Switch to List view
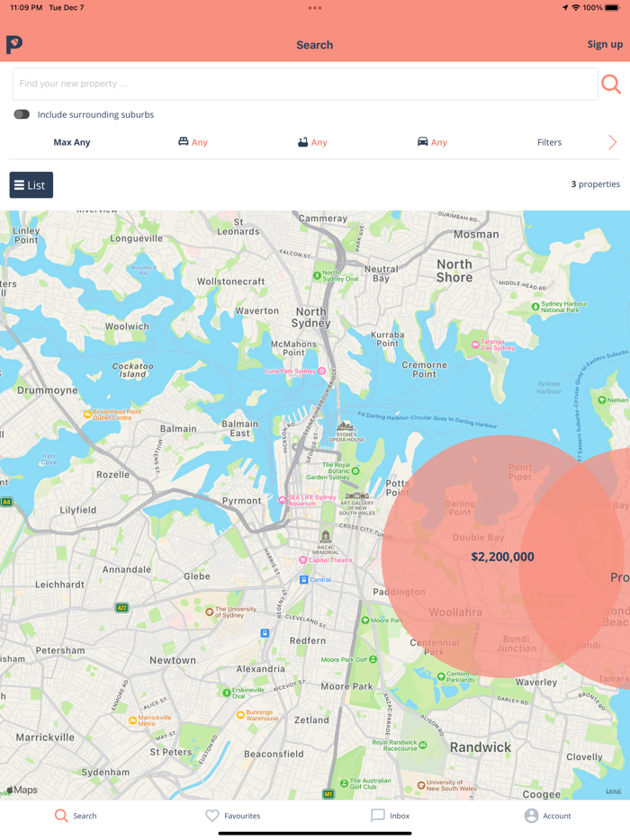The image size is (630, 840). click(x=31, y=185)
